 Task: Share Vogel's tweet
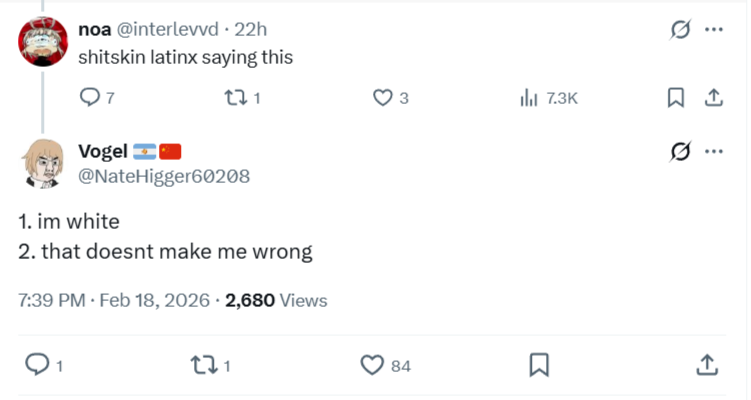point(706,365)
